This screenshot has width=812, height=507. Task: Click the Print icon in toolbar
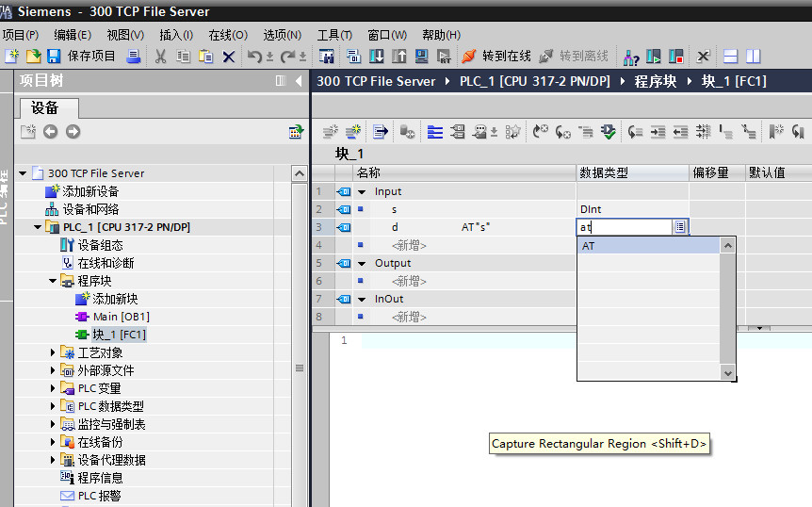click(x=134, y=56)
